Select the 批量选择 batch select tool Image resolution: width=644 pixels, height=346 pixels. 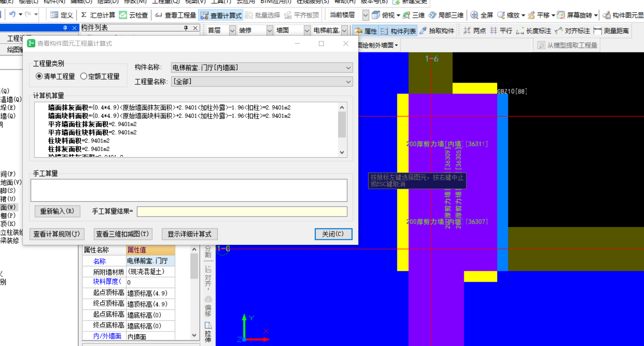click(x=263, y=15)
